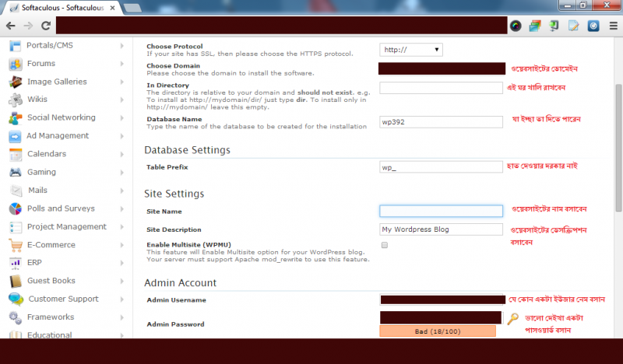Click the key icon to generate password
Image resolution: width=623 pixels, height=364 pixels.
tap(513, 318)
